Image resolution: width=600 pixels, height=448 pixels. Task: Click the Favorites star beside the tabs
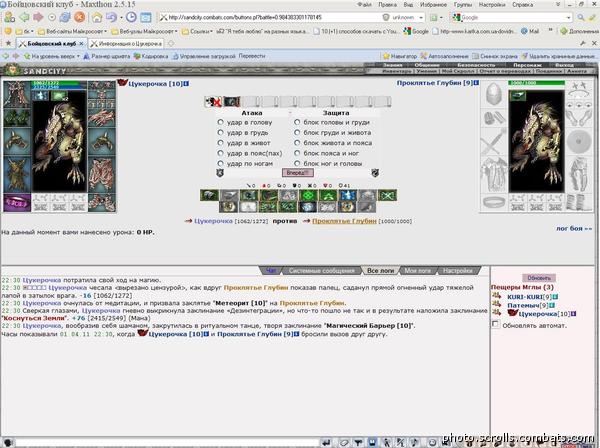tap(8, 44)
